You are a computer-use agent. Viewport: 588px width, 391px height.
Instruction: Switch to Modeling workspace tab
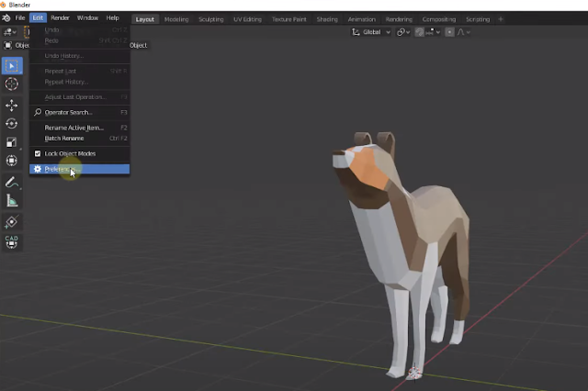click(176, 19)
